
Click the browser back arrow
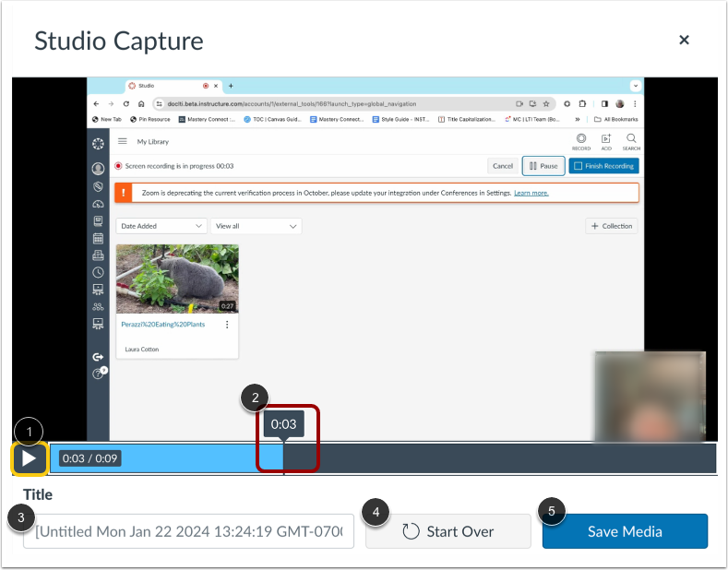click(96, 104)
